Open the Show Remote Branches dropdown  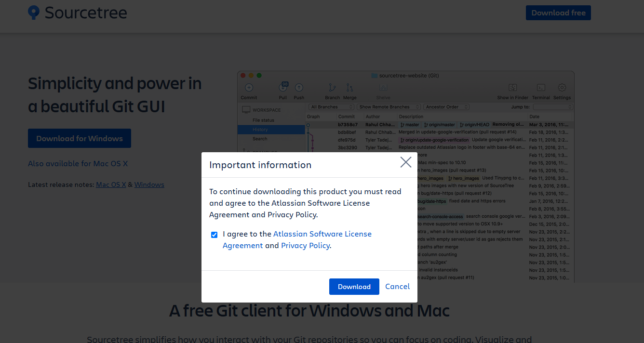[389, 107]
